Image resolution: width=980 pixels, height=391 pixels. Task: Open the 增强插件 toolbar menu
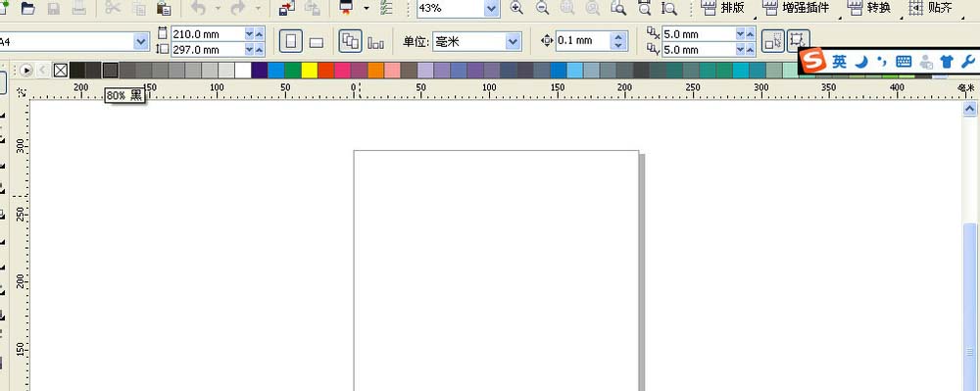pyautogui.click(x=796, y=8)
